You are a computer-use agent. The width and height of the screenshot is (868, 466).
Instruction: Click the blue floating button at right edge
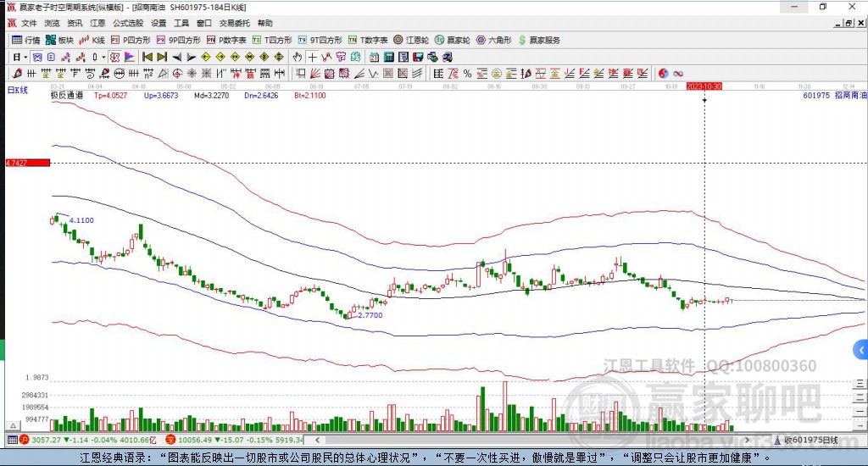(x=860, y=350)
